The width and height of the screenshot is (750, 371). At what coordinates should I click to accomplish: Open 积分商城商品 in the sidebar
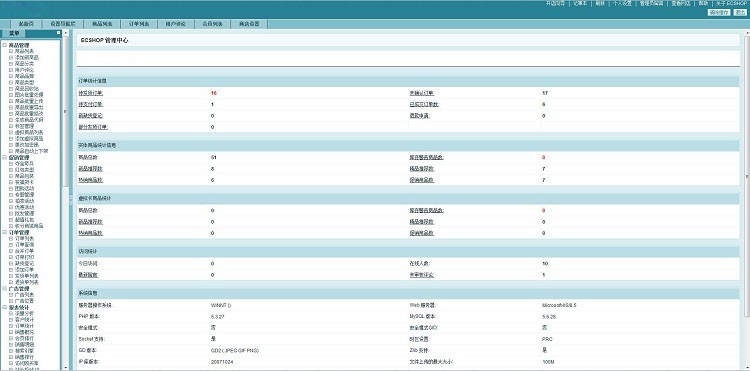[29, 226]
